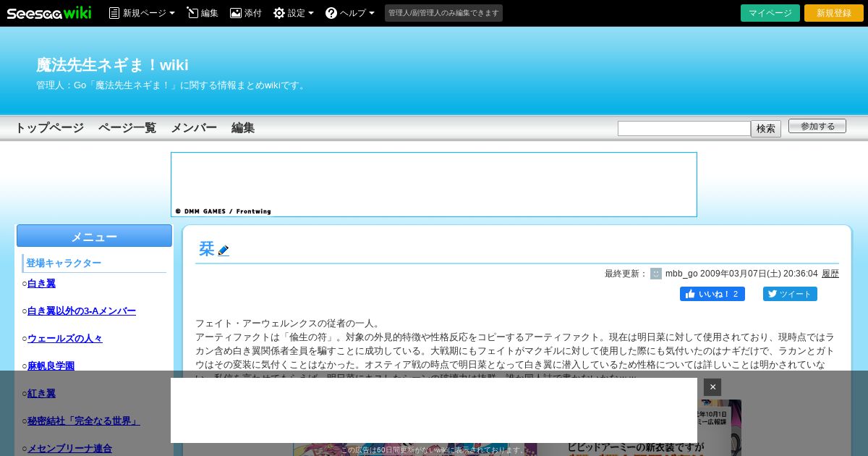
Task: Open 秘密結社「完全なる世界」 menu link
Action: [x=84, y=421]
